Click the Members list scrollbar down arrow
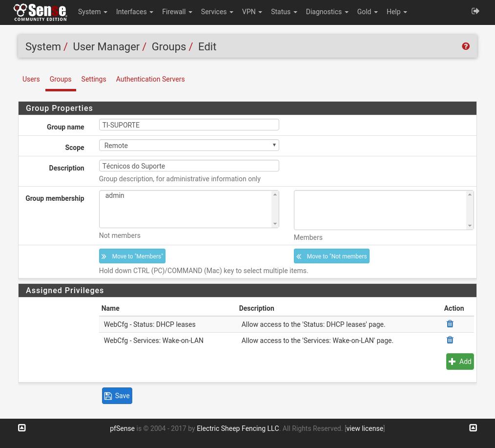 (470, 226)
